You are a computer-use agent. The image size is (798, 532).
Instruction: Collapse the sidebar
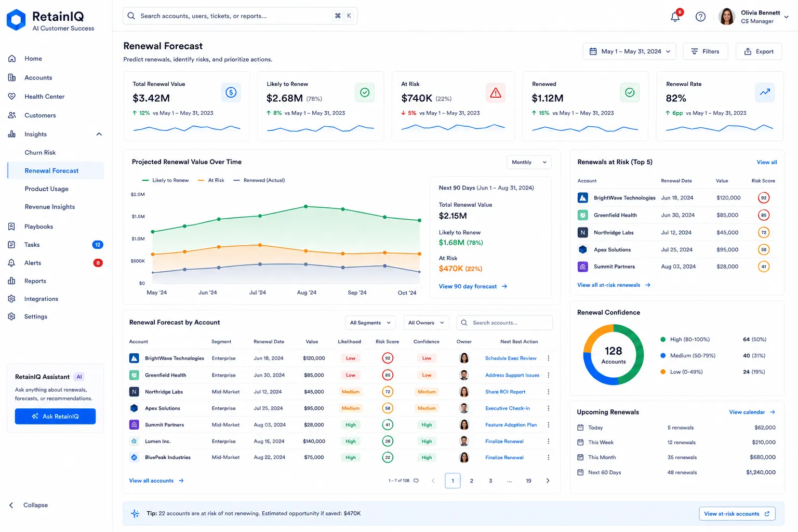click(x=30, y=505)
